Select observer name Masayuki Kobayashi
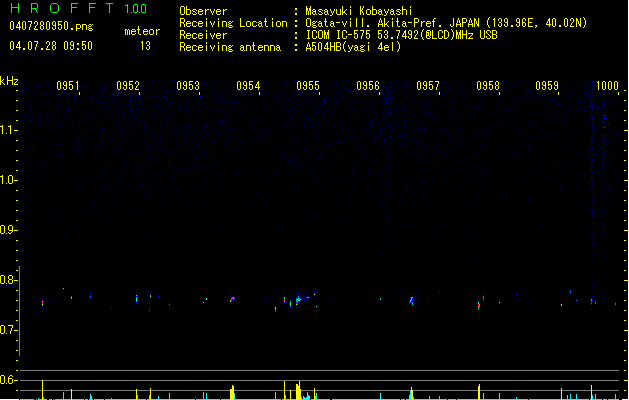629x400 pixels. point(359,11)
